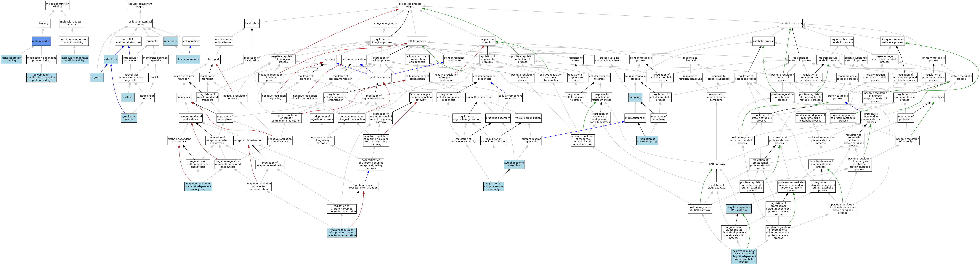Screen dimensions: 980x265
Task: Select the blue 'nucleus' node
Action: 128,97
